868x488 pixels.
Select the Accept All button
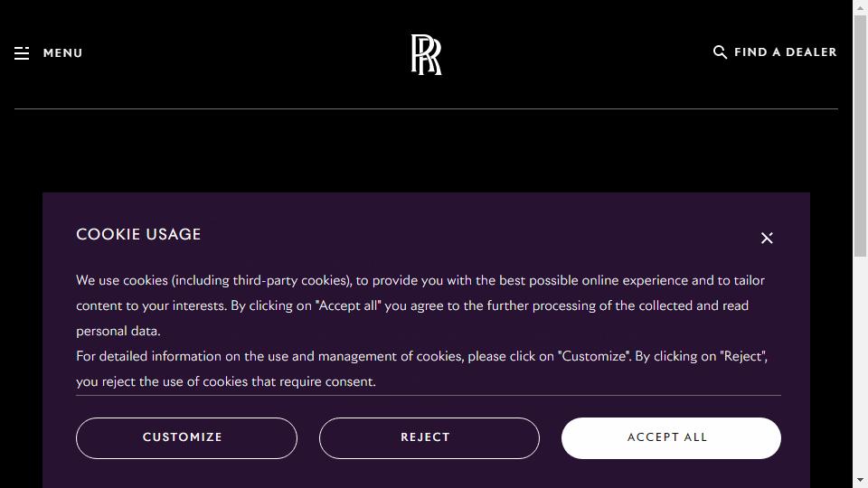pyautogui.click(x=671, y=437)
